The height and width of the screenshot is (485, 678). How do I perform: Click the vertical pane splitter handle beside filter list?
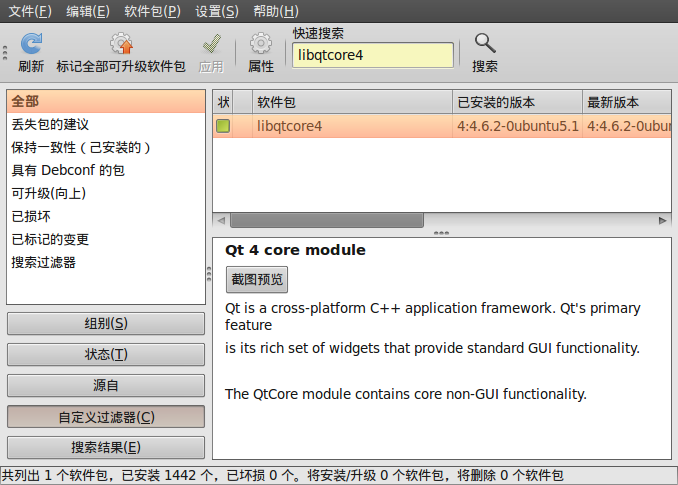click(x=209, y=274)
